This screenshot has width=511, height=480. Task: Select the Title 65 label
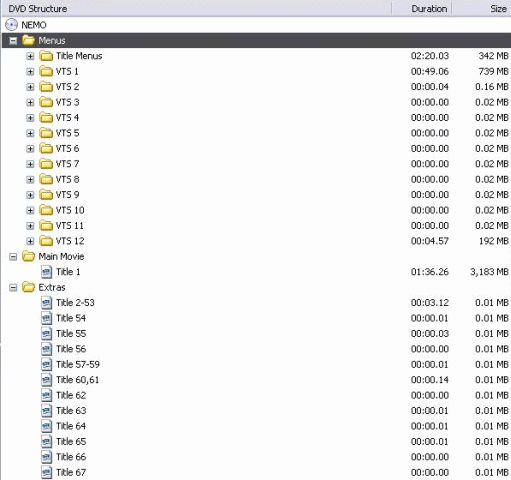71,441
